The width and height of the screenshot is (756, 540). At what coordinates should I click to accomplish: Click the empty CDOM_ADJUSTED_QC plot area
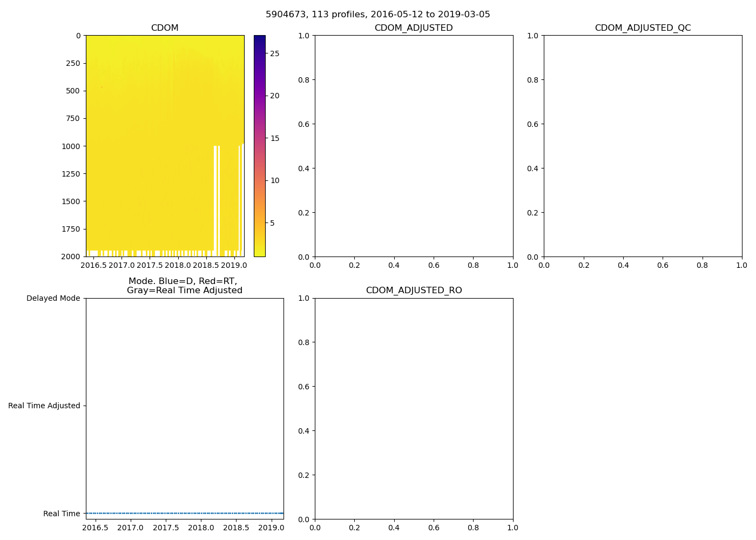(x=643, y=146)
